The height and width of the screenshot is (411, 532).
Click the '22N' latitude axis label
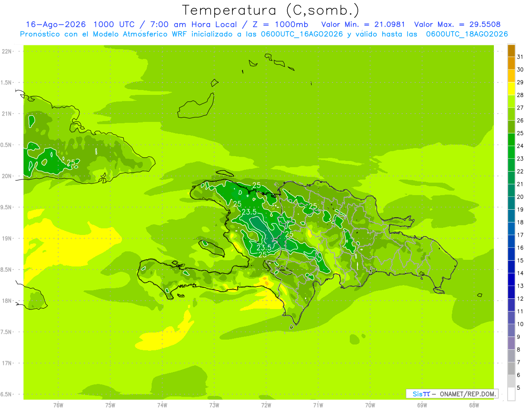point(8,51)
